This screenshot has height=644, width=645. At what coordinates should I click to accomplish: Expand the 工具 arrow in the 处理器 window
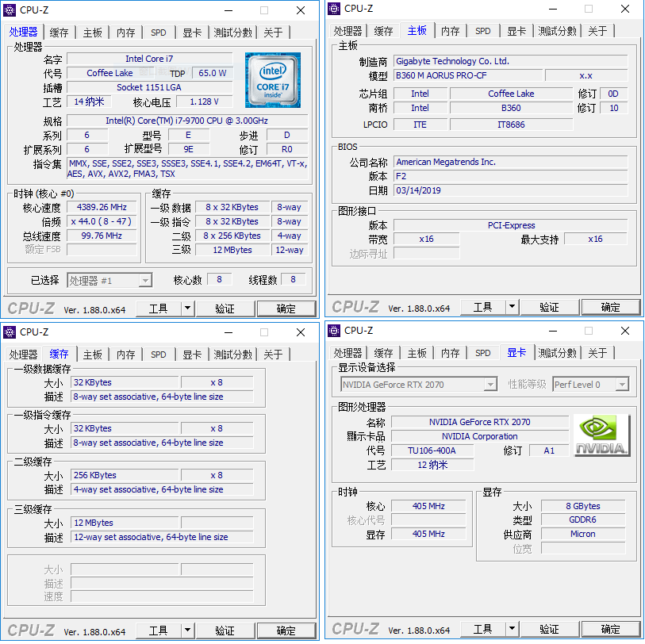click(x=187, y=308)
